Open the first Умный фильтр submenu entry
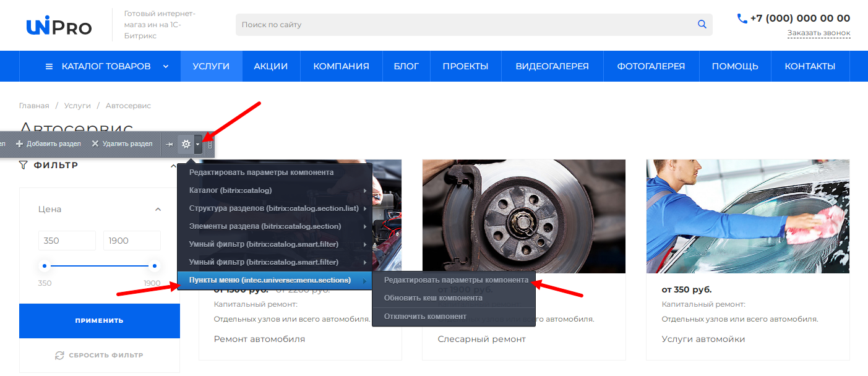Screen dimensions: 868x376 click(275, 244)
